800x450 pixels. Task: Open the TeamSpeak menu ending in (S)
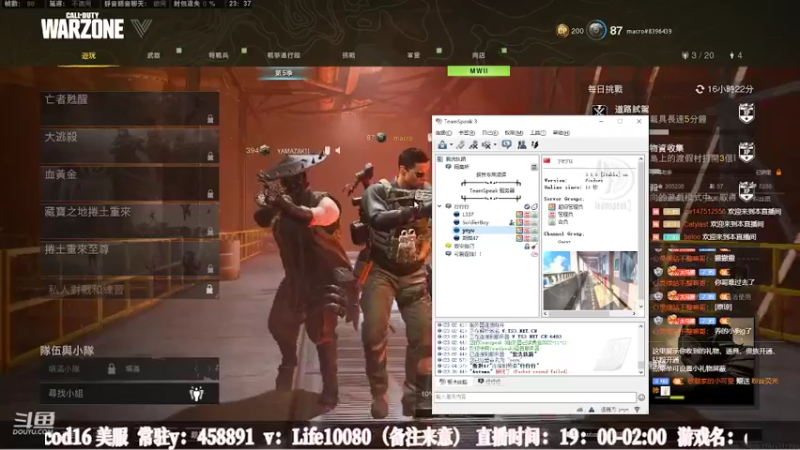click(490, 133)
